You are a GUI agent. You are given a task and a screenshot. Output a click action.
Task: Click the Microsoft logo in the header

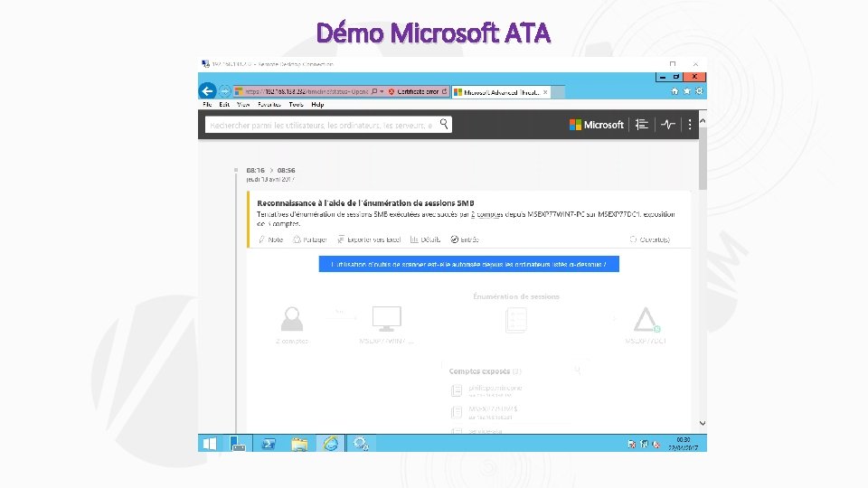coord(596,125)
